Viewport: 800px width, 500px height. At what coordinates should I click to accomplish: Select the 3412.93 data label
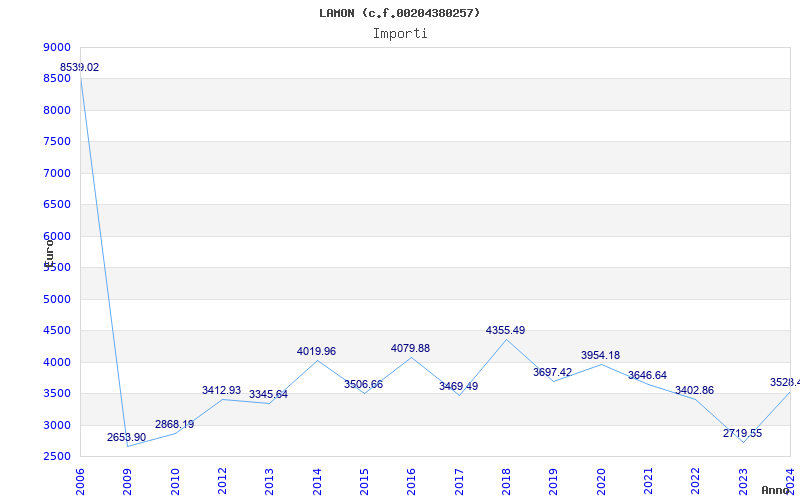pyautogui.click(x=221, y=390)
